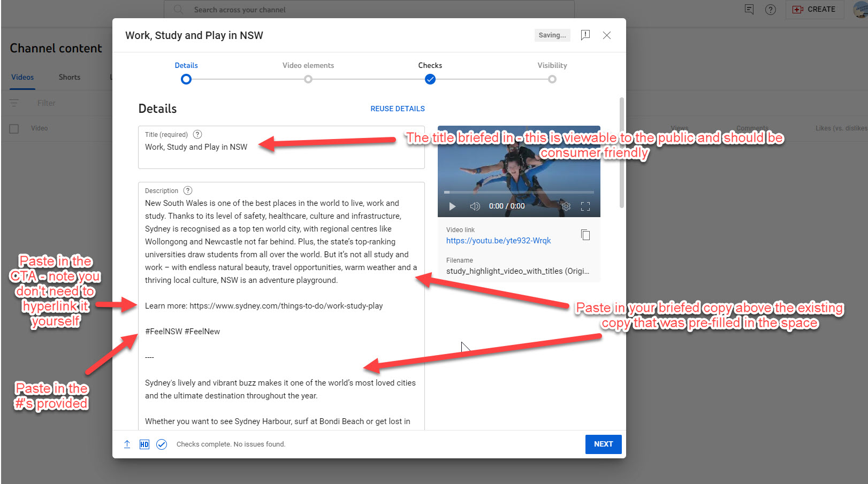Screen dimensions: 868x484
Task: Click the Saving... status indicator
Action: tap(552, 35)
